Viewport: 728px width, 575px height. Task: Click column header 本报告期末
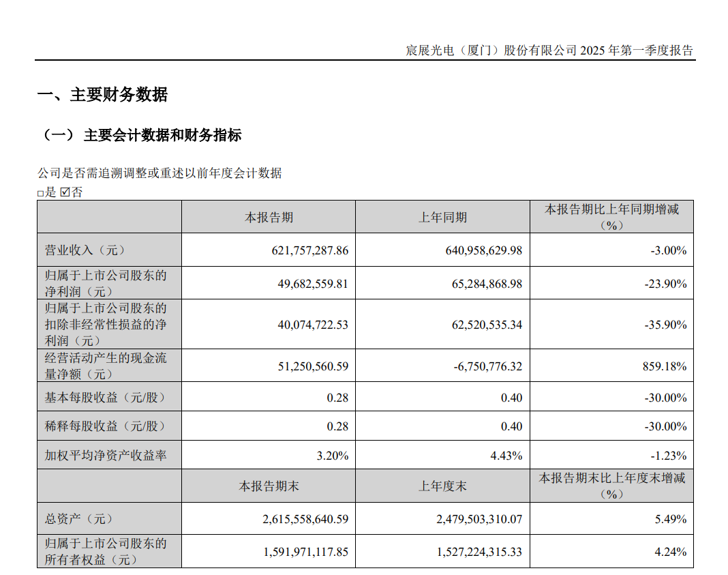point(269,486)
